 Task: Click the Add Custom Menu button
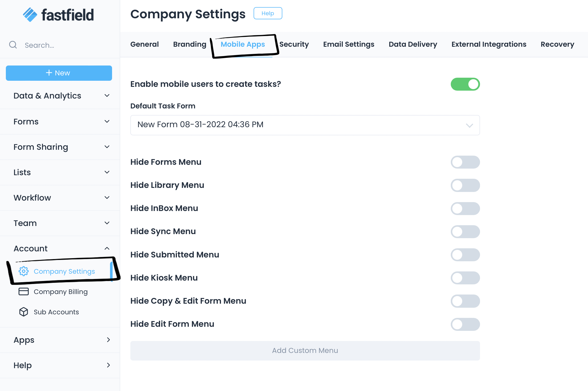[305, 350]
